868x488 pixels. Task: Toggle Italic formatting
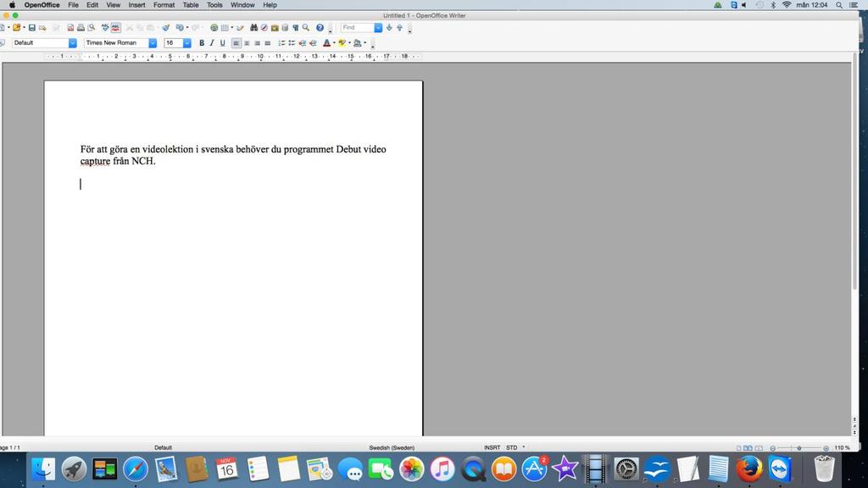coord(212,42)
